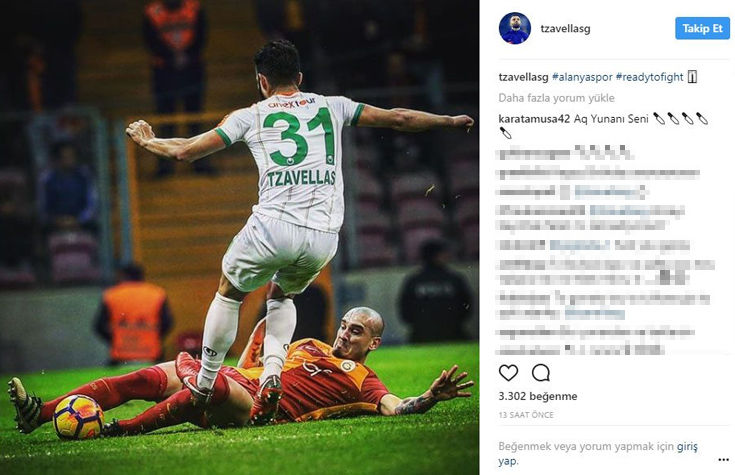The height and width of the screenshot is (475, 735).
Task: Open the #readytofight hashtag
Action: [x=649, y=77]
